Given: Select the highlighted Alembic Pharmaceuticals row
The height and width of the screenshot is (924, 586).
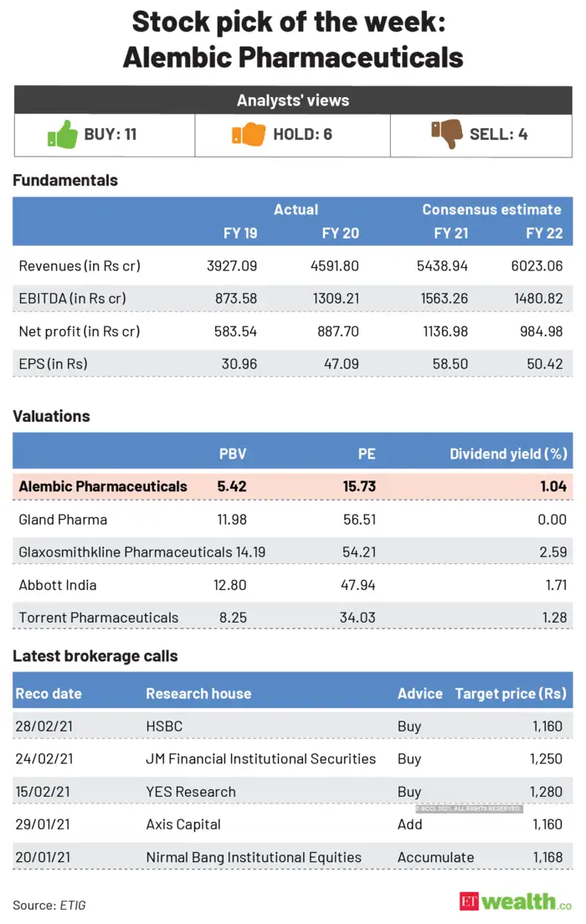Looking at the screenshot, I should [293, 486].
